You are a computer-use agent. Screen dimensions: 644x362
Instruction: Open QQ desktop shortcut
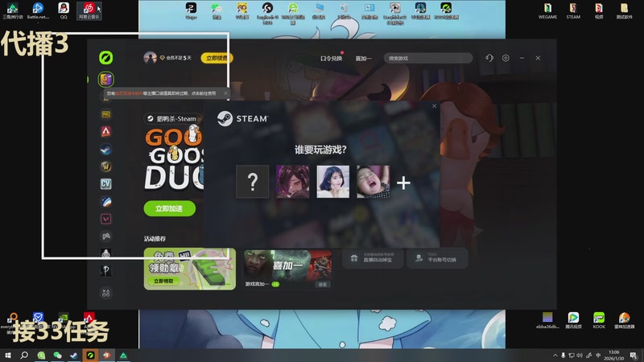64,10
